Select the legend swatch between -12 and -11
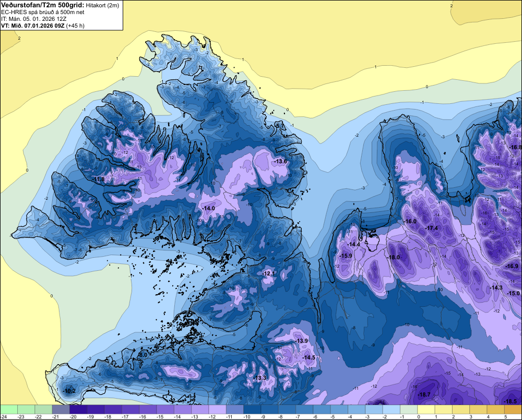 click(217, 410)
